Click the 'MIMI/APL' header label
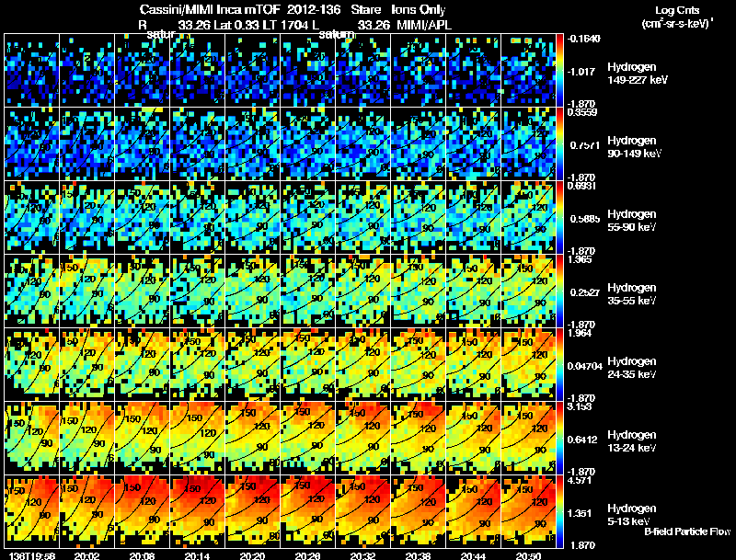Screen dimensions: 736x560 click(424, 26)
